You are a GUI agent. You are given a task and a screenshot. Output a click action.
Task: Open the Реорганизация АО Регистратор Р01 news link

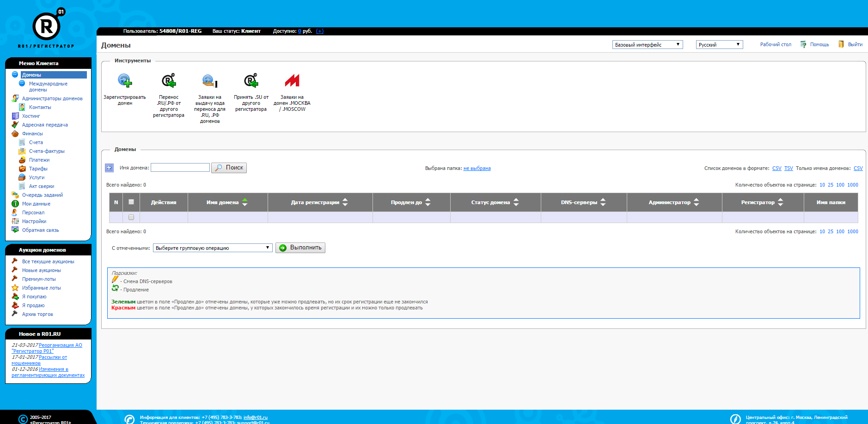tap(47, 348)
